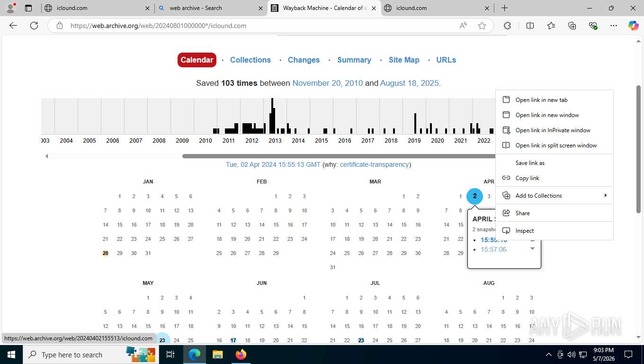Open Edge profile avatar icon

(10, 8)
